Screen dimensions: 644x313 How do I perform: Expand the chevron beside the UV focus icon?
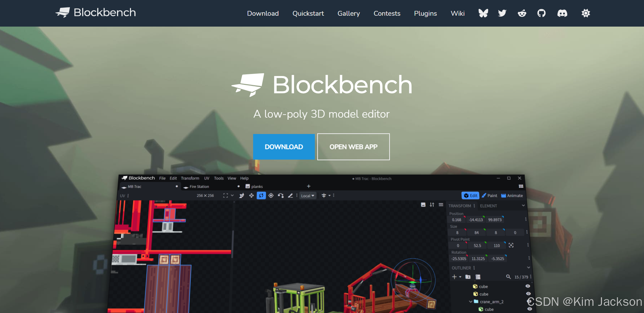(232, 195)
